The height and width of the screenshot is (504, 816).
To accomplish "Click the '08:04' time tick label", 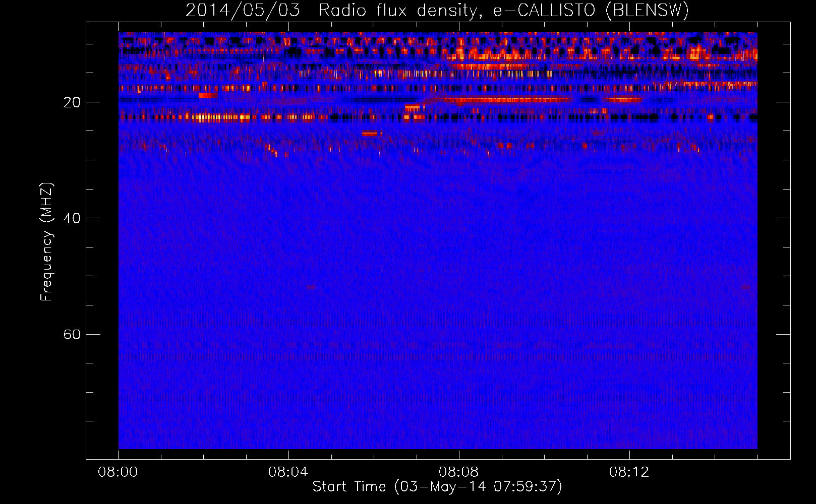I will coord(288,473).
